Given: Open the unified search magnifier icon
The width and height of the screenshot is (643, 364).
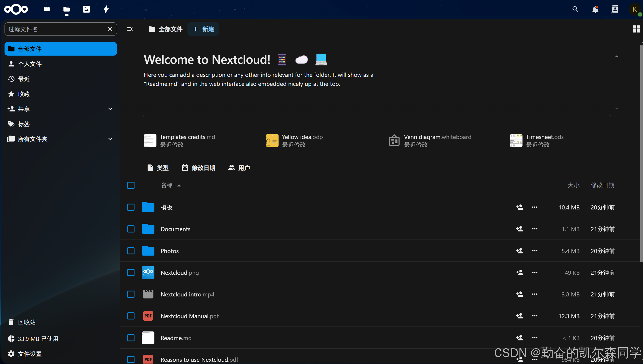Looking at the screenshot, I should click(575, 9).
